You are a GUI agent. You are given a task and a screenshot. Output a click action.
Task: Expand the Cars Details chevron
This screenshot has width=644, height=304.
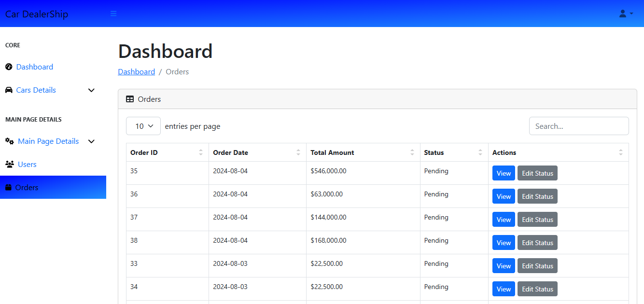[91, 90]
